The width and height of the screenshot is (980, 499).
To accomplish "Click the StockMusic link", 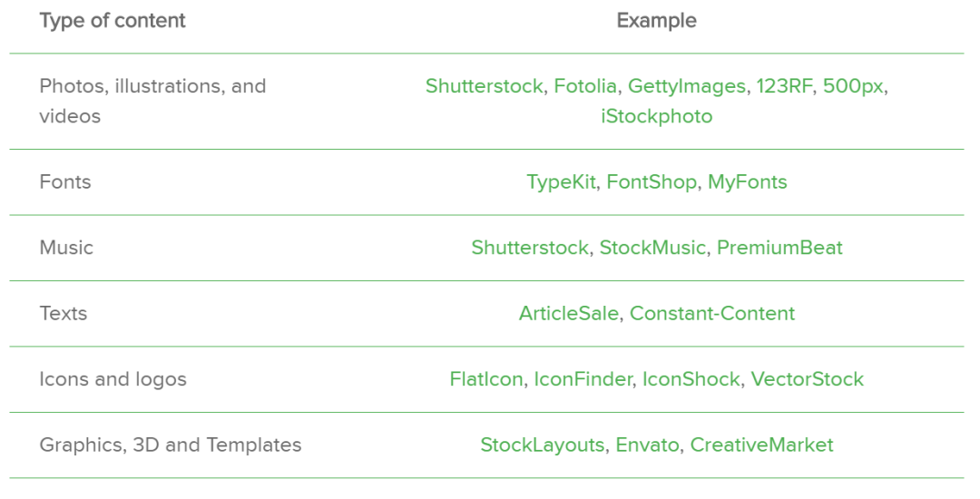I will point(652,248).
